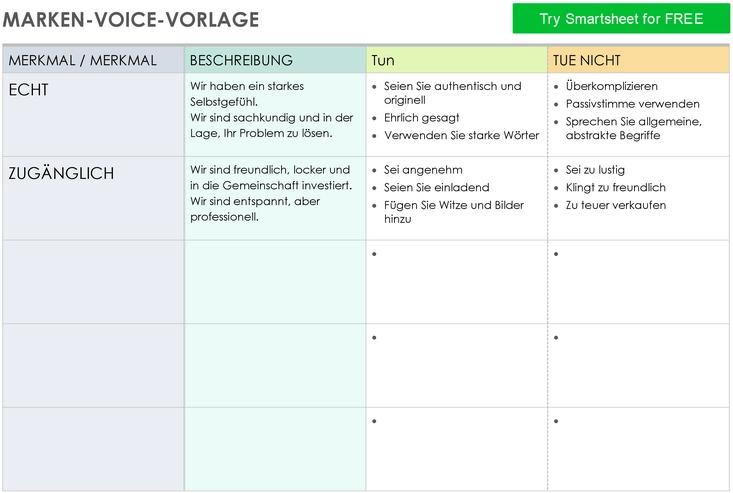Click the 'Passivstimme verwenden' bullet item
This screenshot has width=733, height=493.
point(632,104)
